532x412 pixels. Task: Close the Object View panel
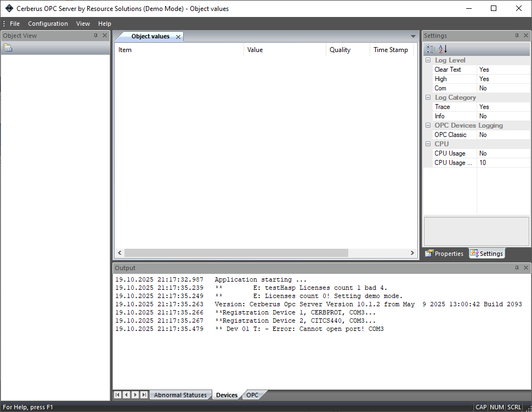tap(105, 36)
